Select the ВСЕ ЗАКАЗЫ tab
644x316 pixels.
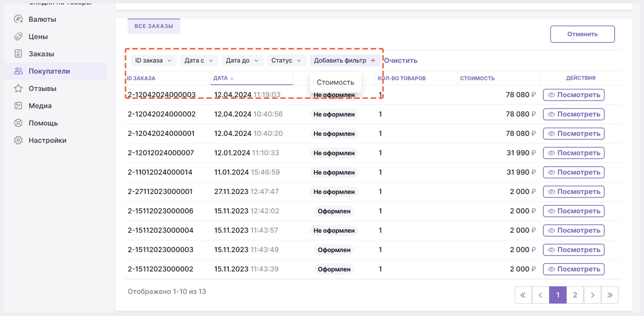(154, 26)
